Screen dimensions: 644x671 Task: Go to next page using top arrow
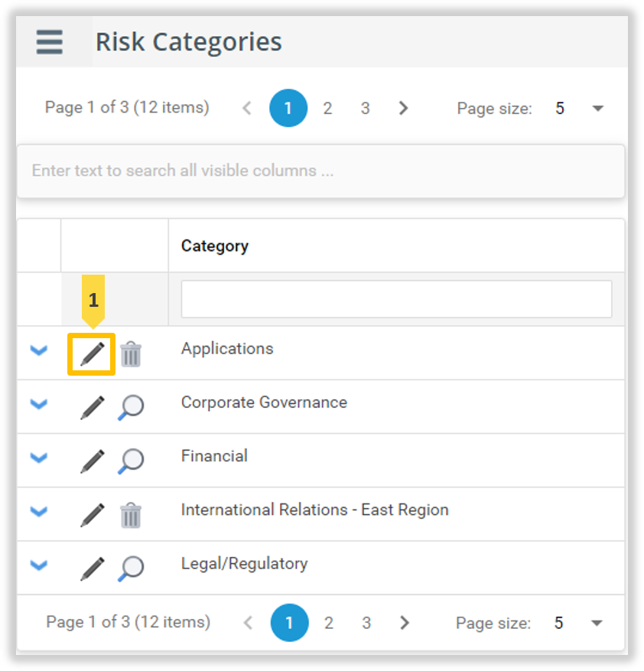tap(403, 109)
